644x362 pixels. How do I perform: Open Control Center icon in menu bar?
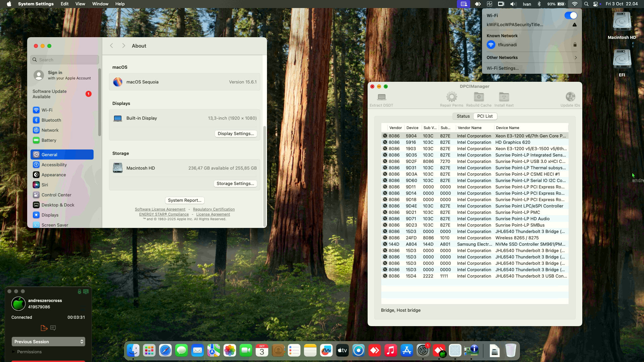coord(595,4)
